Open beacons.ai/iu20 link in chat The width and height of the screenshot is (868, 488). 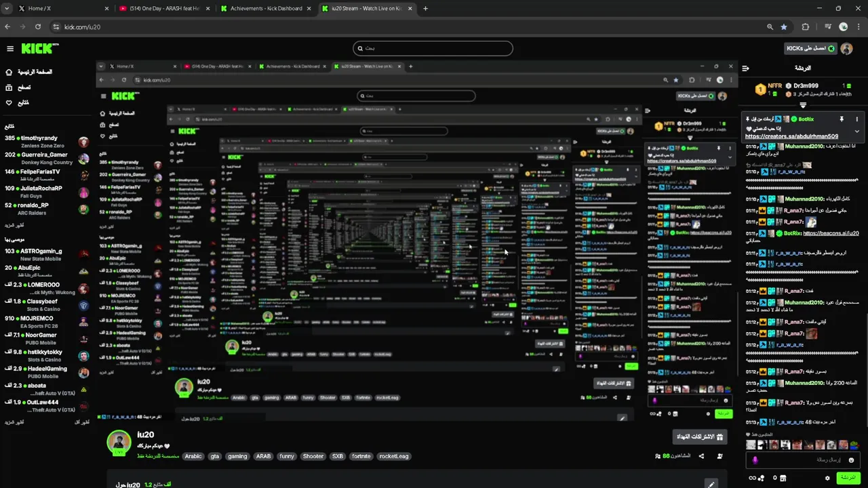coord(831,233)
